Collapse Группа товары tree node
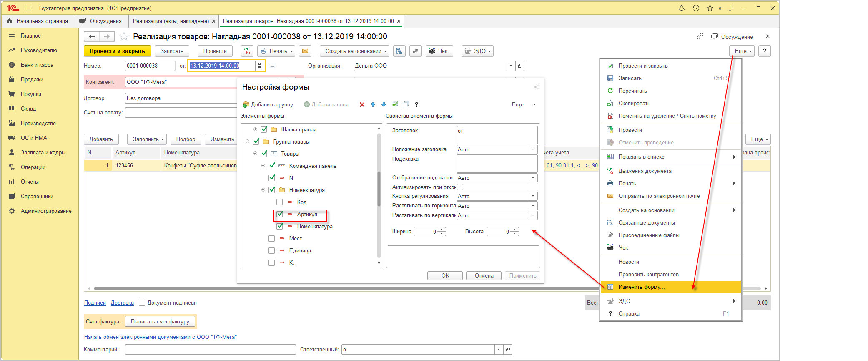 coord(247,141)
